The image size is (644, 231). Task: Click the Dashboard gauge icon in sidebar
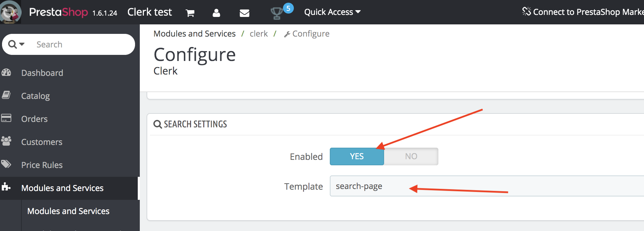pyautogui.click(x=6, y=72)
